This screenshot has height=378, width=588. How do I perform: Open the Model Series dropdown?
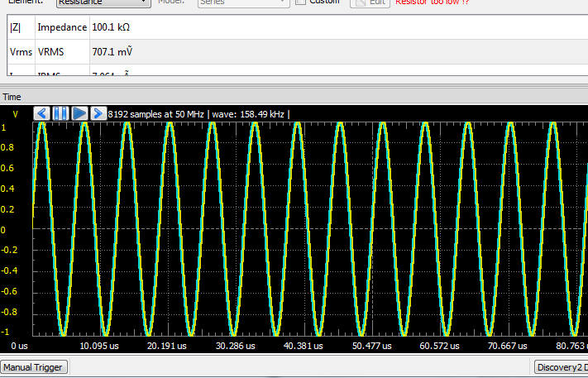(244, 3)
